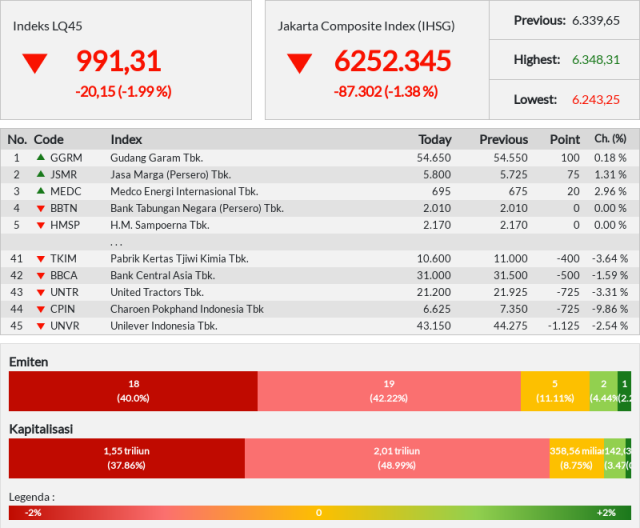Click 'H.M. Sampoerna Tbk.' name
The height and width of the screenshot is (528, 640).
point(160,225)
